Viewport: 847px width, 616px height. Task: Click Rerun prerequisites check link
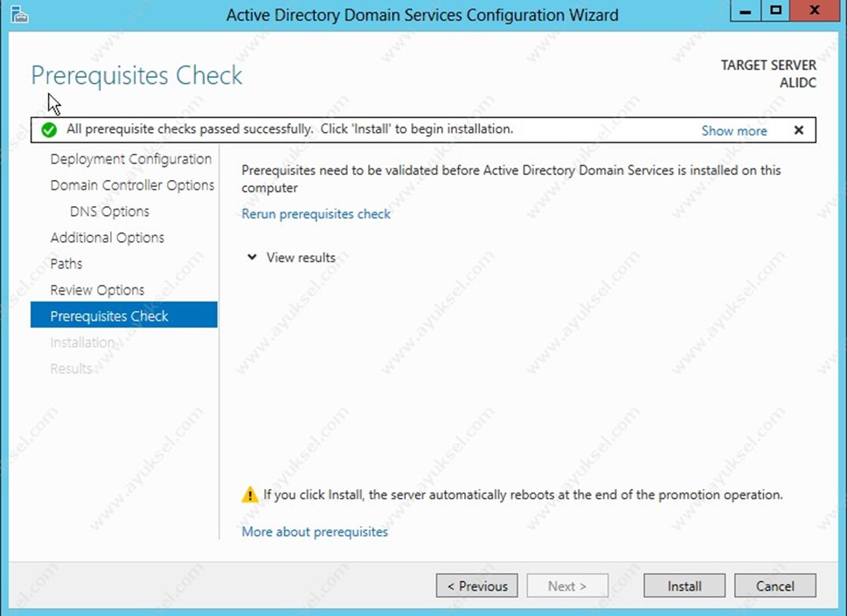point(316,214)
